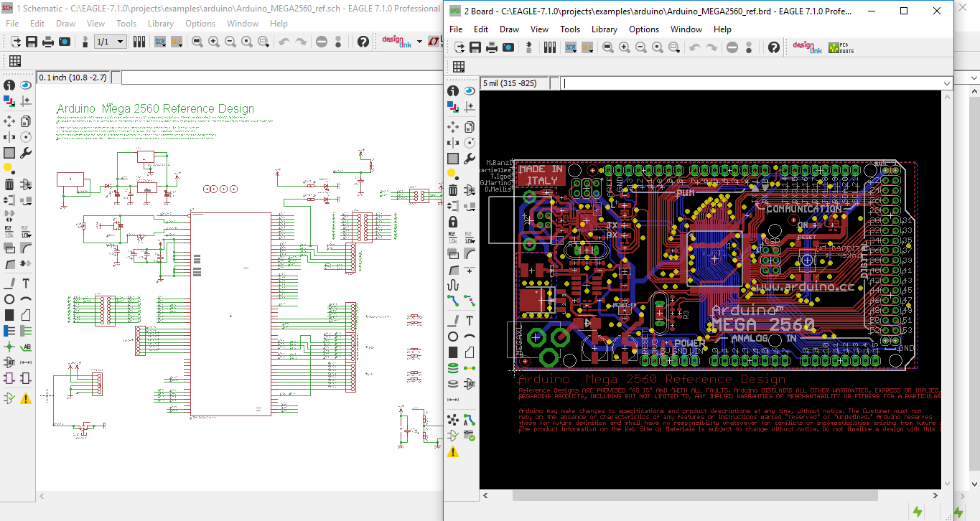
Task: Open the ULP script dropdown arrow
Action: tap(592, 52)
